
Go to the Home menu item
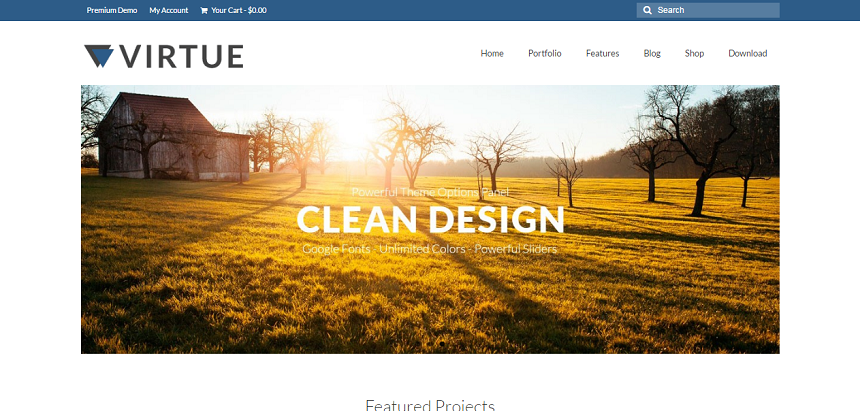pos(492,53)
